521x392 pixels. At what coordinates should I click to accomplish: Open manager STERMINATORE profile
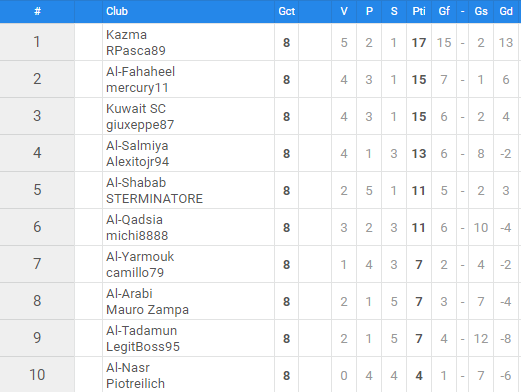coord(154,199)
